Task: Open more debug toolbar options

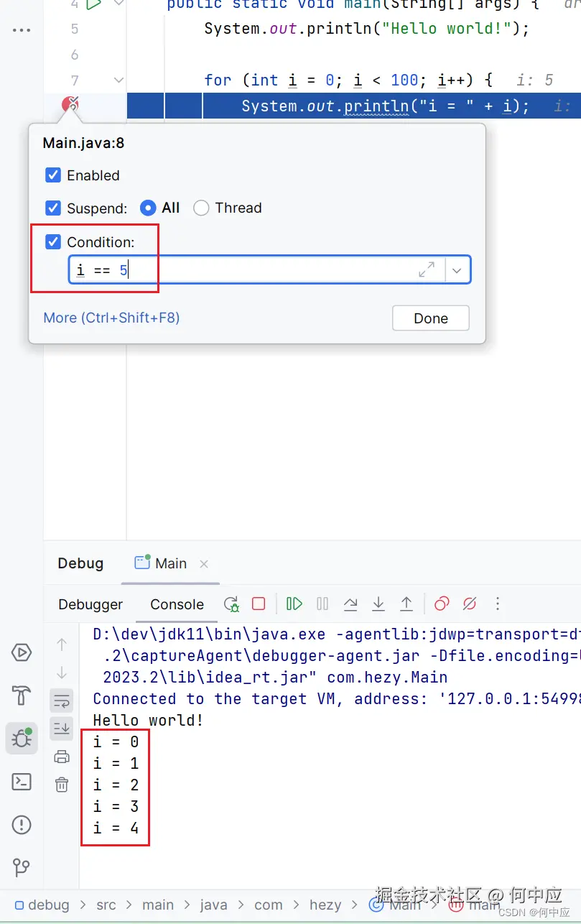Action: click(x=497, y=604)
